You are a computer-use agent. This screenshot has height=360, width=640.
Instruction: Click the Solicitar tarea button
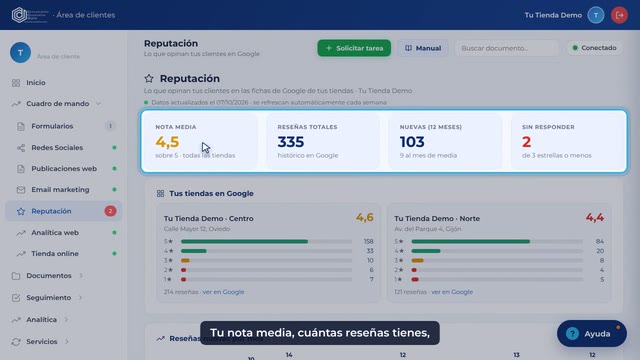coord(354,48)
